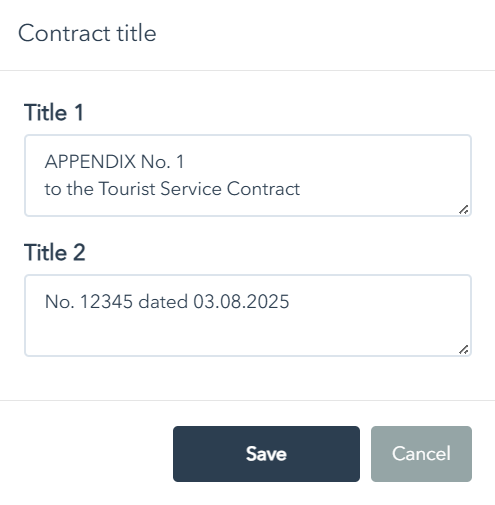Screen dimensions: 495x505
Task: Click the "No." prefix in Title 2 text
Action: [x=60, y=302]
